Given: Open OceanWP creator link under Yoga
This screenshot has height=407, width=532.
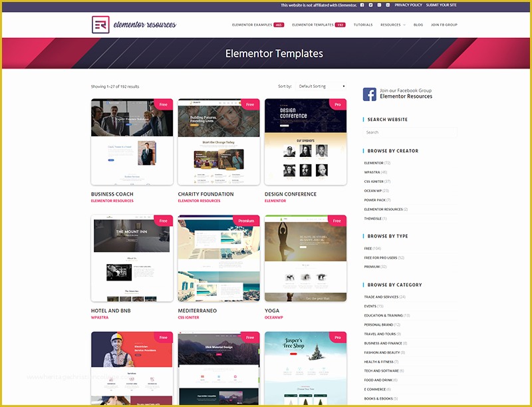Looking at the screenshot, I should [x=273, y=318].
